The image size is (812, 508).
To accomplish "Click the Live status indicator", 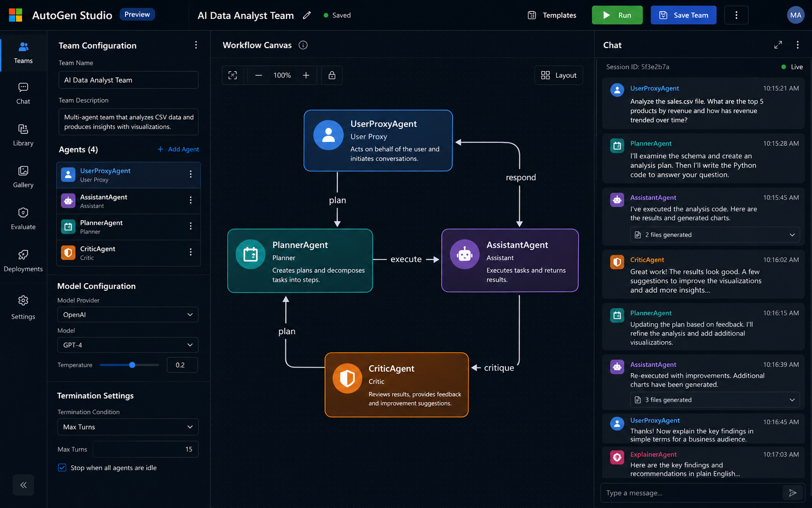I will [x=792, y=67].
